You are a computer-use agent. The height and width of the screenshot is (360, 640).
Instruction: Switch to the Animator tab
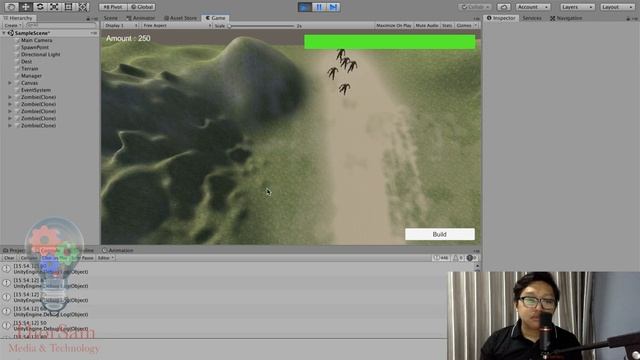click(140, 18)
